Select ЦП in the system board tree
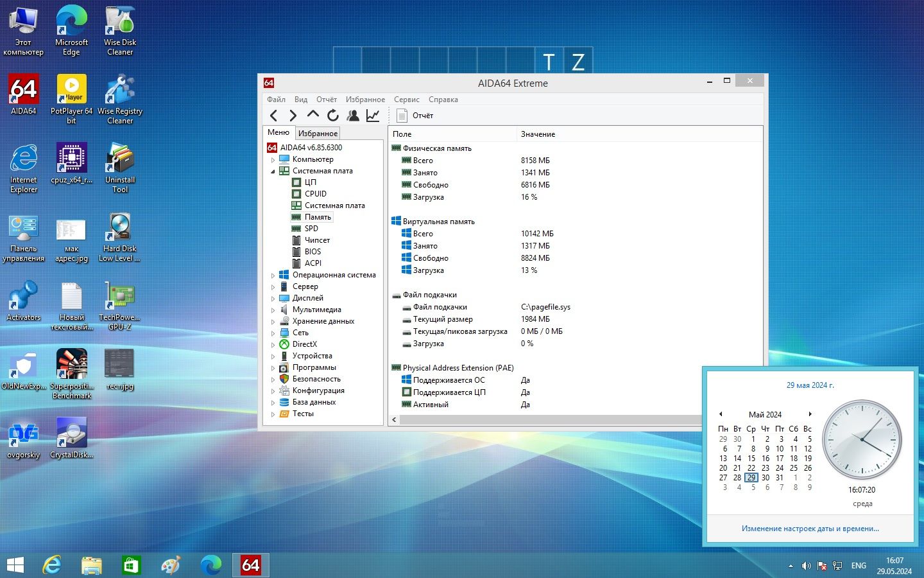The height and width of the screenshot is (578, 924). point(311,182)
